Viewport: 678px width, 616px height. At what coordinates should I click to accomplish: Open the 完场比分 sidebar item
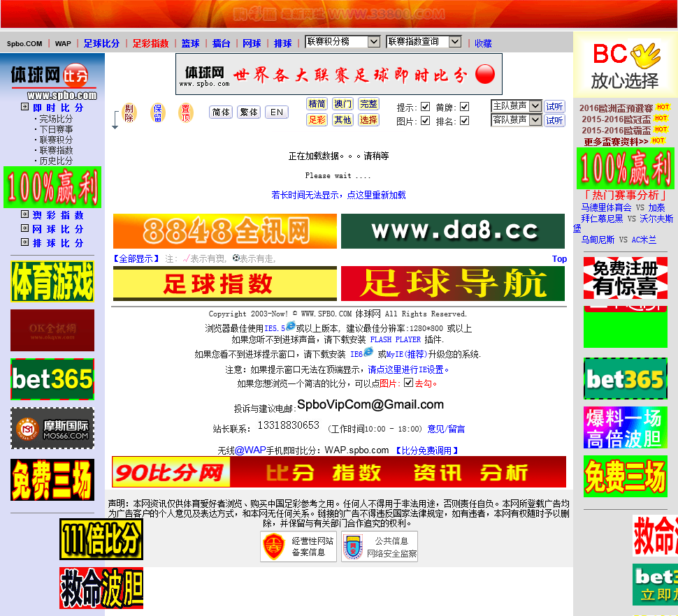(56, 119)
